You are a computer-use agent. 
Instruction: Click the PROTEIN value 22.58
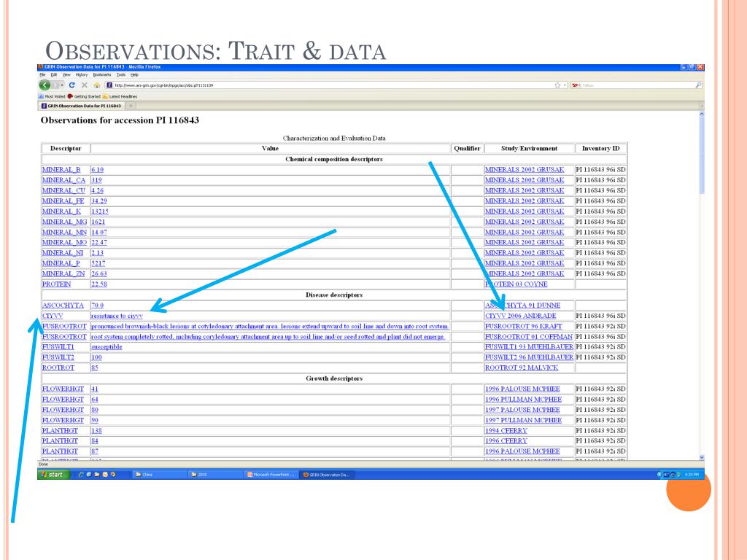pyautogui.click(x=99, y=284)
